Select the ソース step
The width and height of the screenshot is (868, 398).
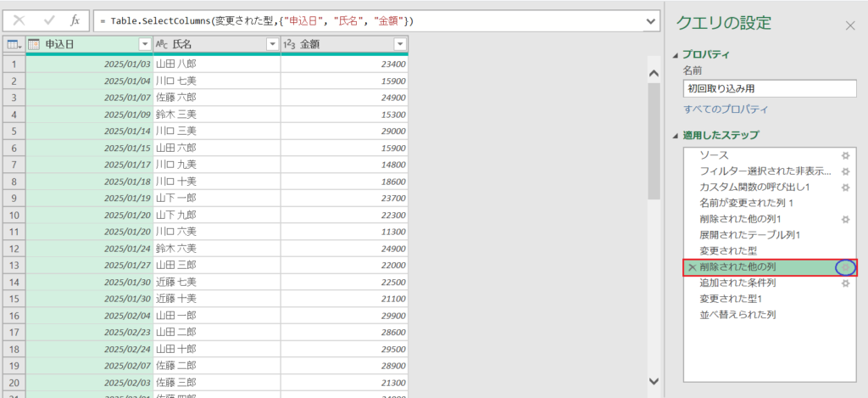point(714,155)
